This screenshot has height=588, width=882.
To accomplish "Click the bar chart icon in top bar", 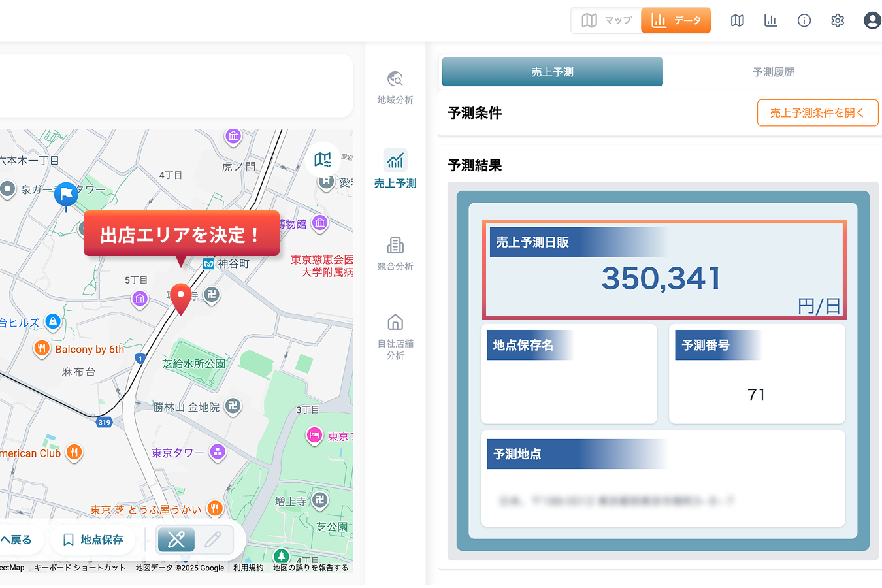I will click(770, 21).
